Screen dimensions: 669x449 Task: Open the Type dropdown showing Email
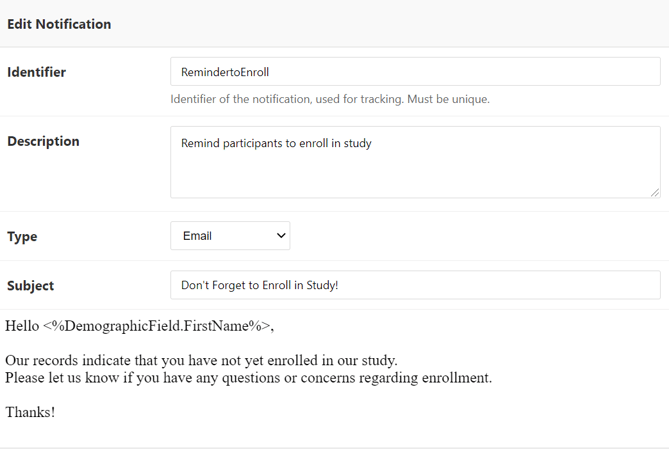[229, 236]
